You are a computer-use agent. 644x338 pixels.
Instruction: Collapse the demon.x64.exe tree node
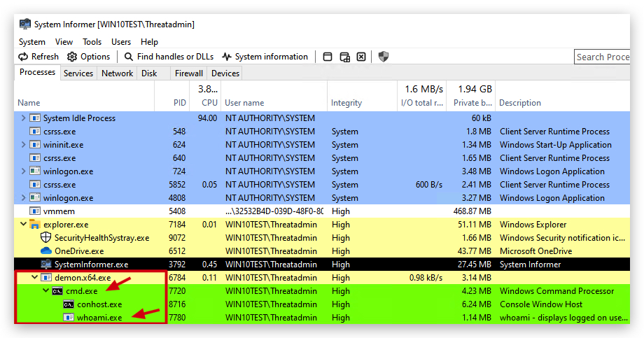[35, 277]
